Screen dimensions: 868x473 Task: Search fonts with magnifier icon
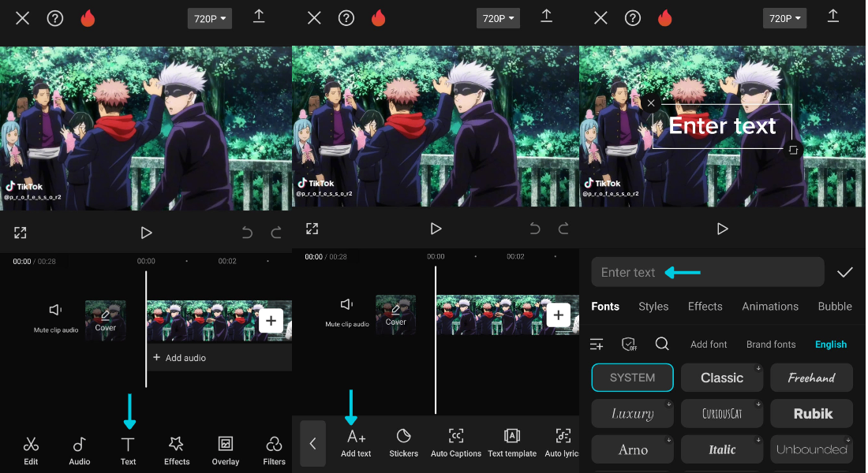pos(662,344)
